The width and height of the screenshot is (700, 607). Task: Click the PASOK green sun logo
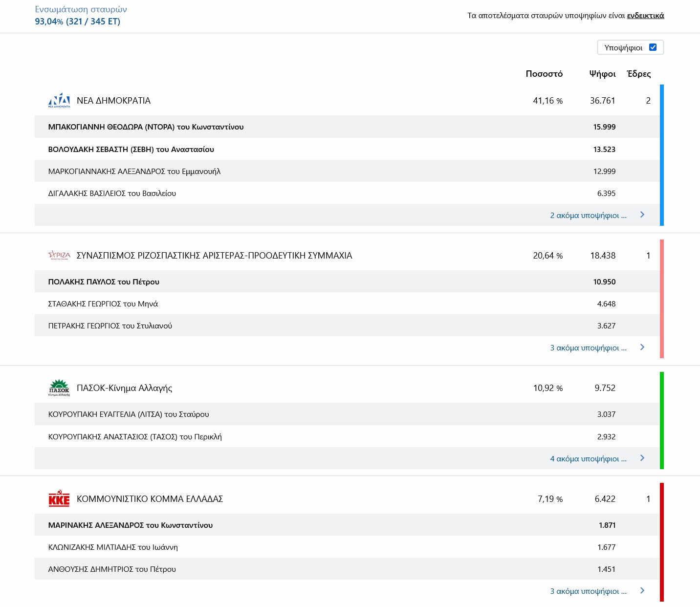click(59, 388)
